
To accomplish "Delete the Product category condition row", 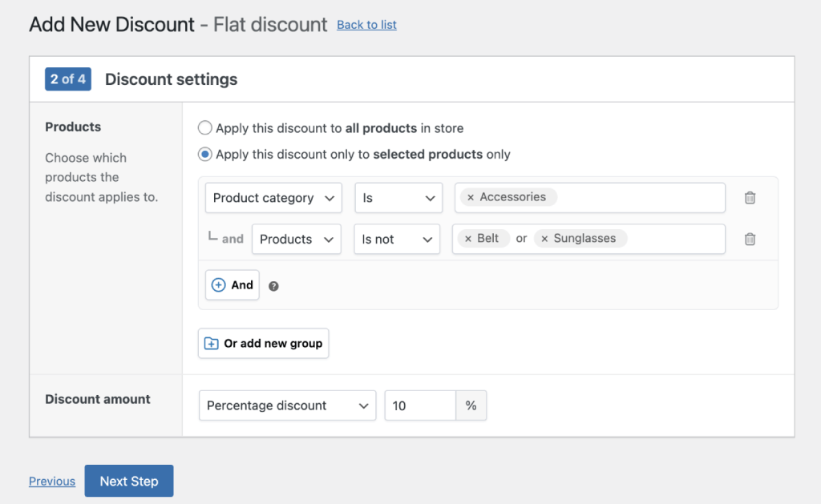I will click(750, 197).
